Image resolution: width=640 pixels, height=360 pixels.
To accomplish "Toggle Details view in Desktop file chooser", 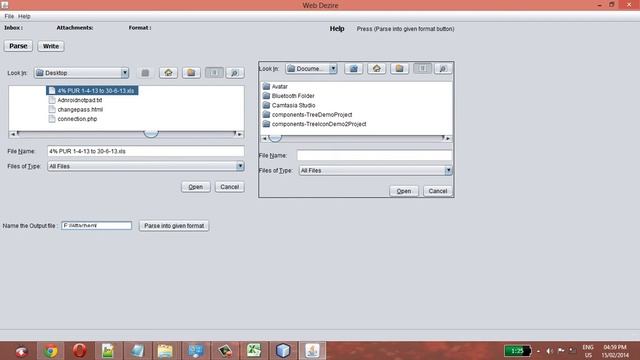I will (235, 73).
